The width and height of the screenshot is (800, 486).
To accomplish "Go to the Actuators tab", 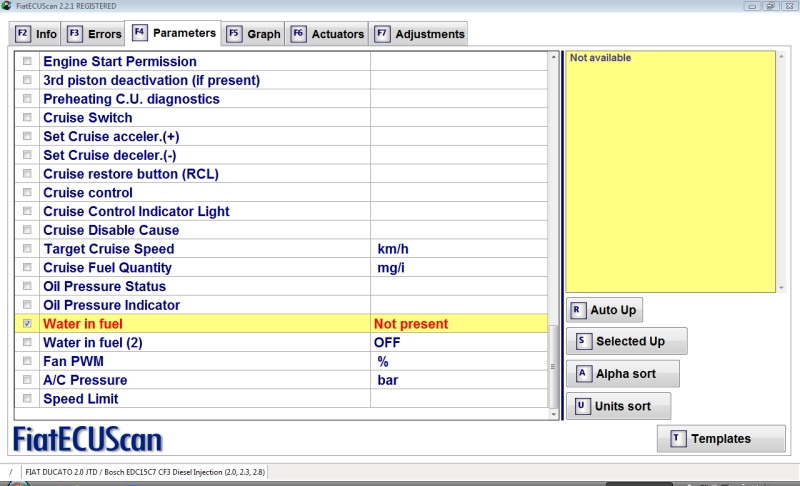I will 327,34.
